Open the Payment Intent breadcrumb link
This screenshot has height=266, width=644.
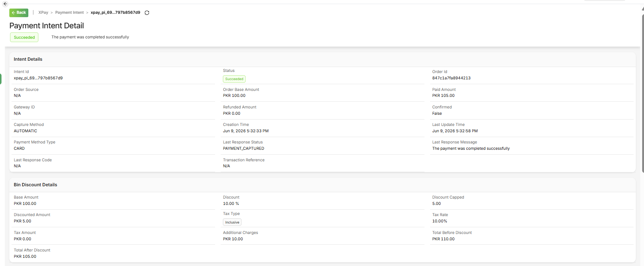coord(69,13)
